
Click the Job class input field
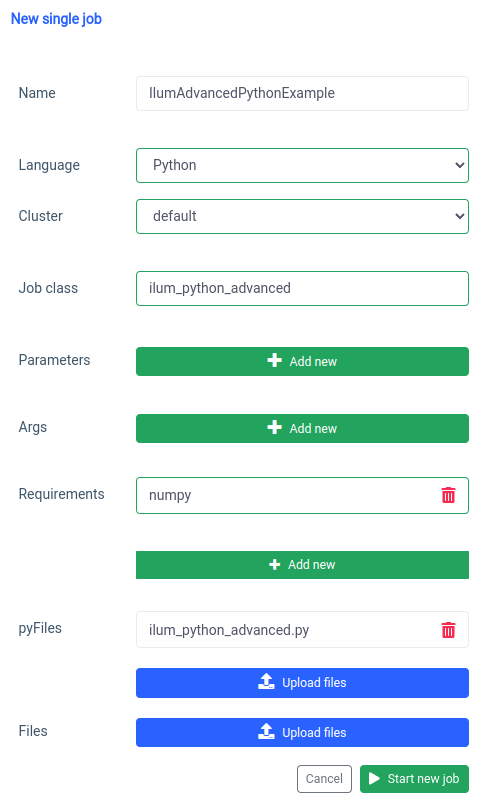coord(302,288)
